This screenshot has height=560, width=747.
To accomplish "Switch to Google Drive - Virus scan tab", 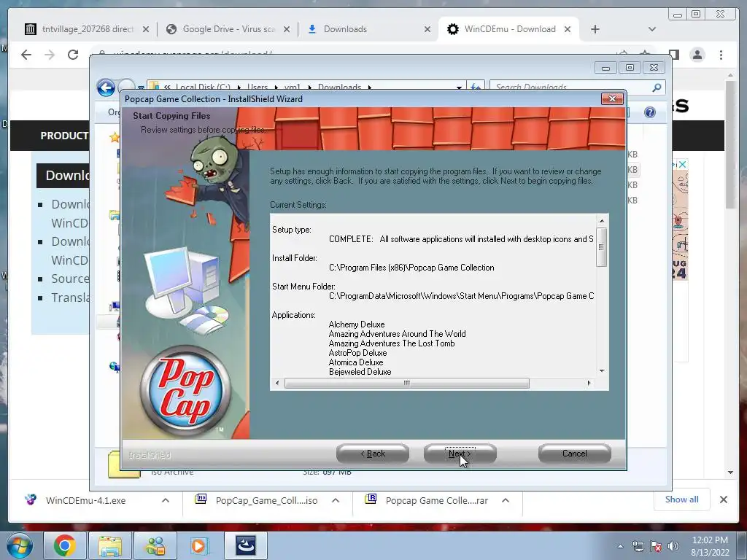I will [x=228, y=29].
